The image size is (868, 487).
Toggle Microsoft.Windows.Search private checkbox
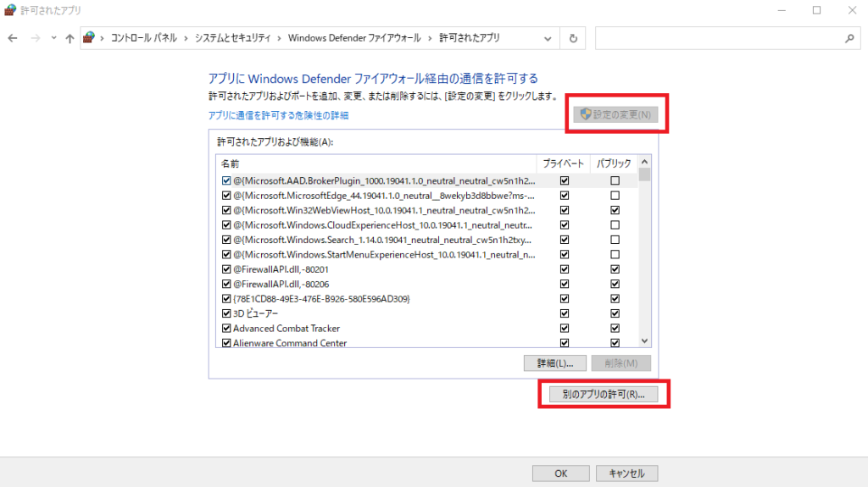pos(565,240)
